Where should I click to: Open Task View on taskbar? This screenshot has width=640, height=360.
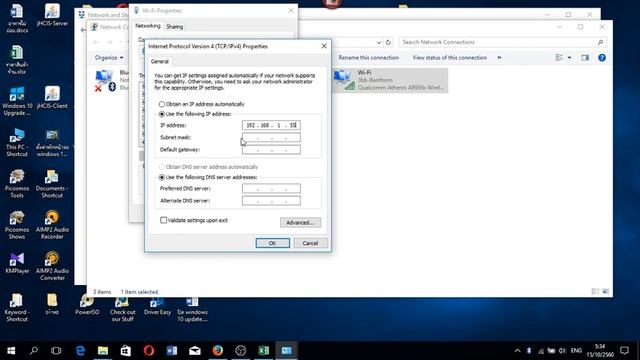click(56, 350)
